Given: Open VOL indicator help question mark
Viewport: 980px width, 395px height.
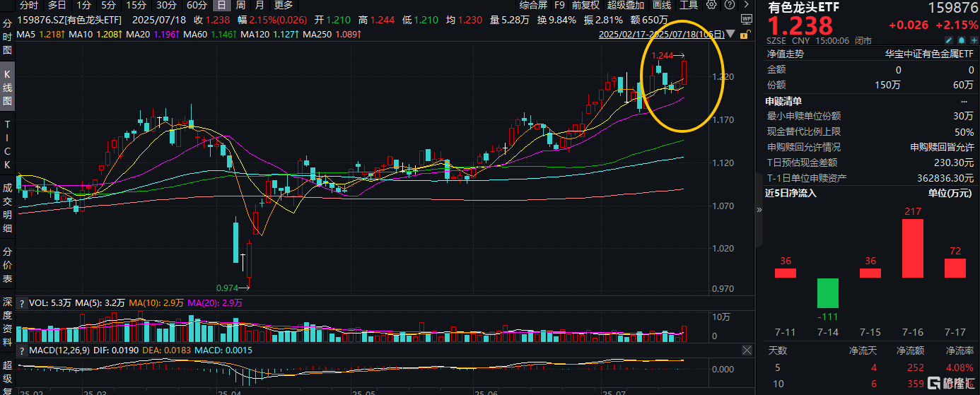Looking at the screenshot, I should [21, 302].
